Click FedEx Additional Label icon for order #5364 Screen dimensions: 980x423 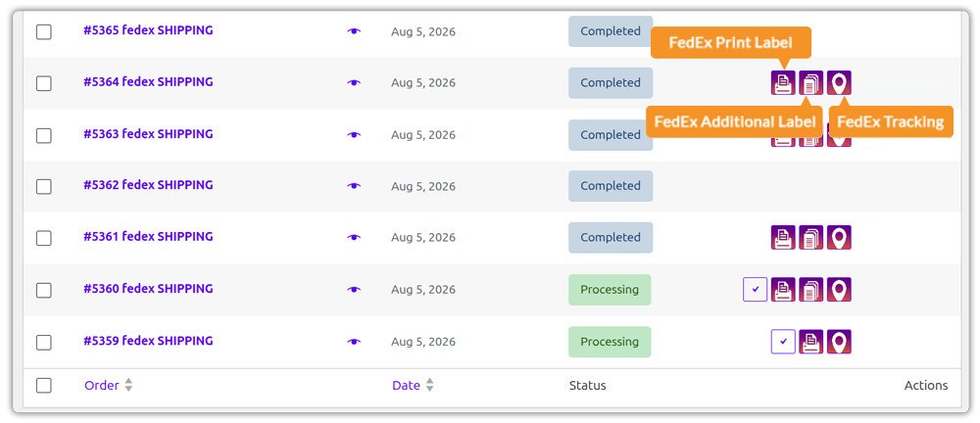pos(810,82)
